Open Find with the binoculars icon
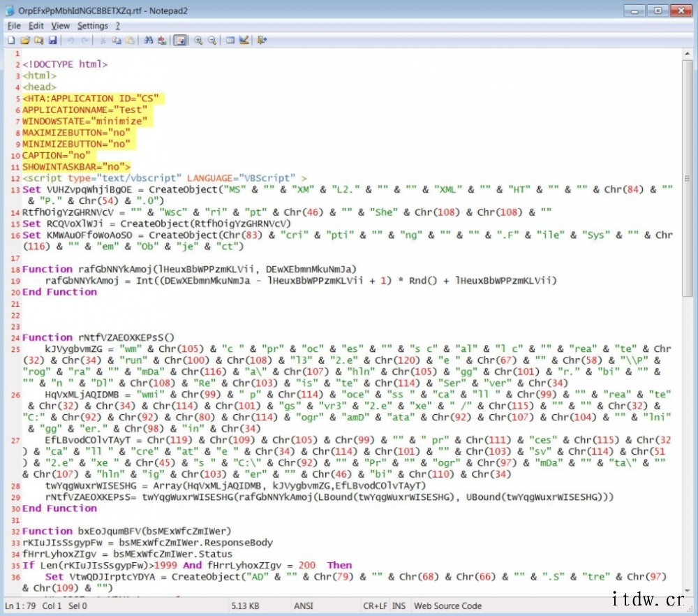The image size is (698, 616). point(149,40)
